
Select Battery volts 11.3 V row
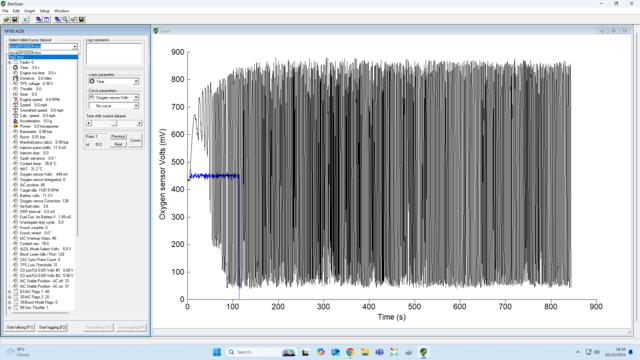[36, 196]
